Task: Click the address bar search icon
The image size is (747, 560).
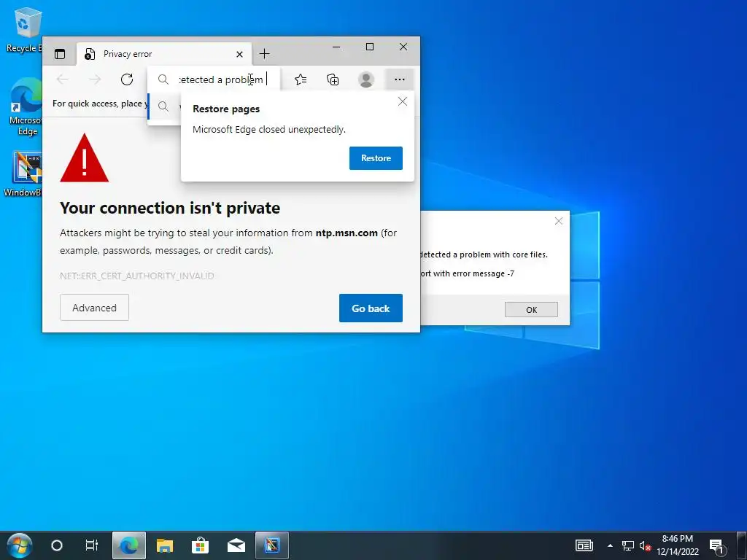Action: tap(163, 79)
